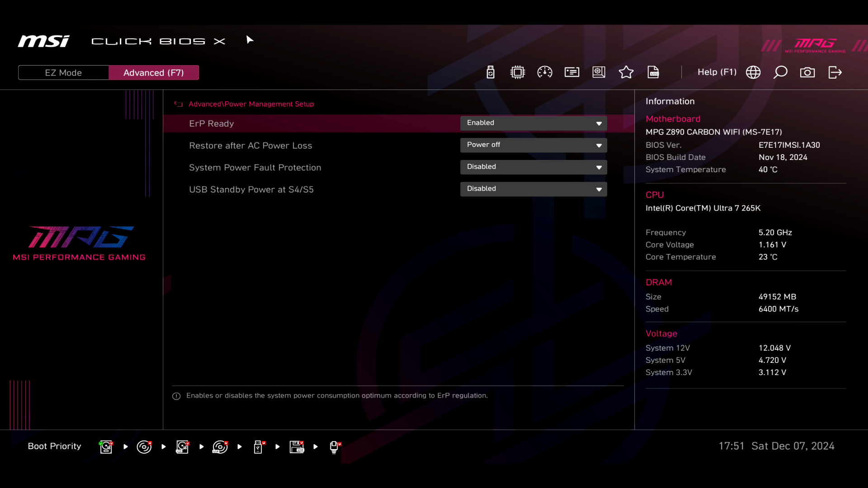Image resolution: width=868 pixels, height=488 pixels.
Task: Open search with magnifier icon
Action: click(780, 72)
